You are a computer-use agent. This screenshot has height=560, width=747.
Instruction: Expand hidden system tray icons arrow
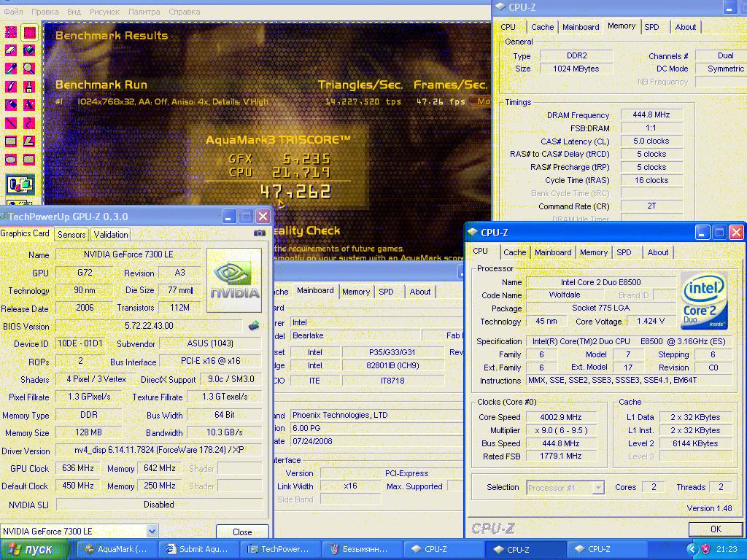692,549
